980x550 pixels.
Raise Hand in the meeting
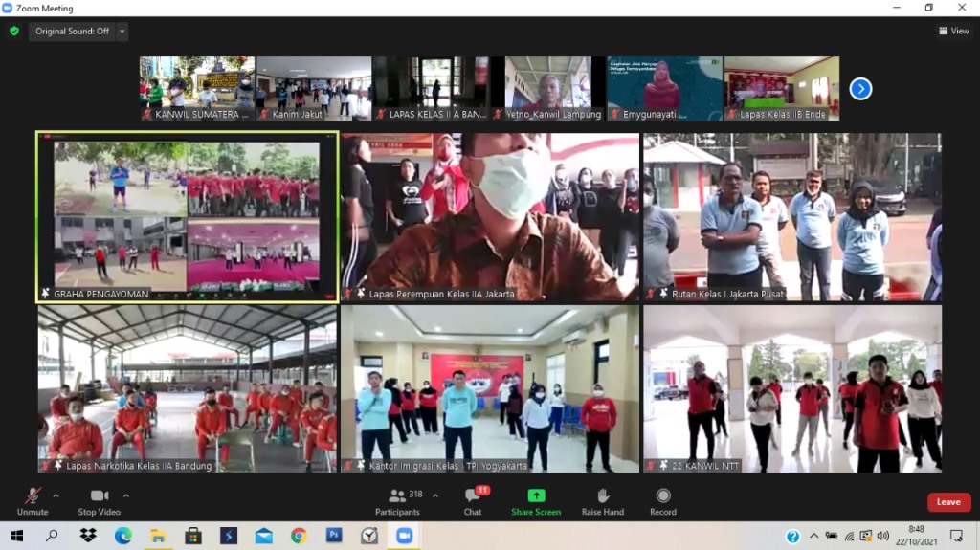point(603,501)
